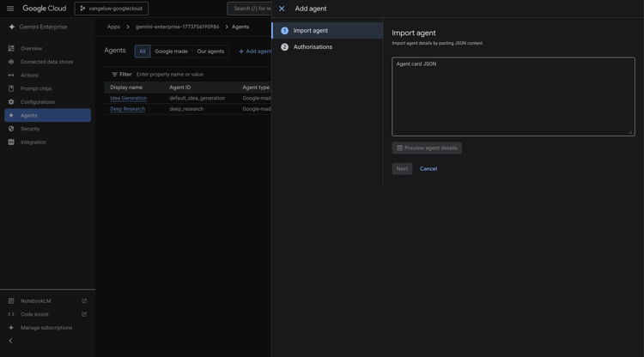Open the Integration sidebar icon

point(11,142)
